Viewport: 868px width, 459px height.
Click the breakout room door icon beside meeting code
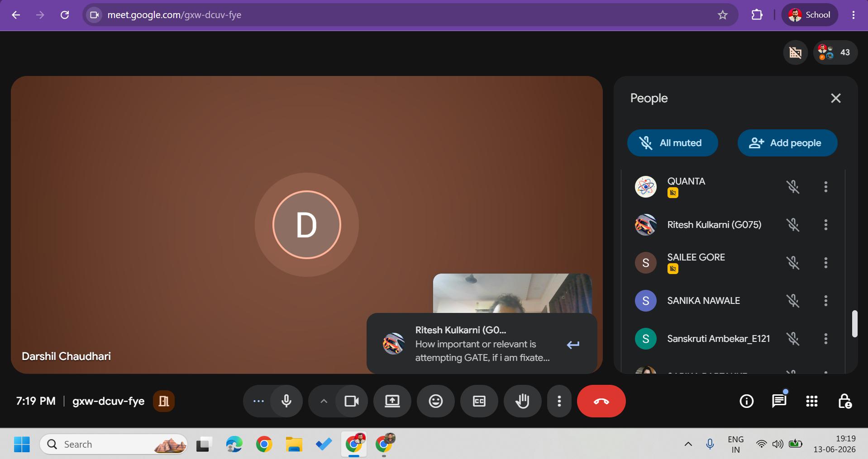(164, 401)
